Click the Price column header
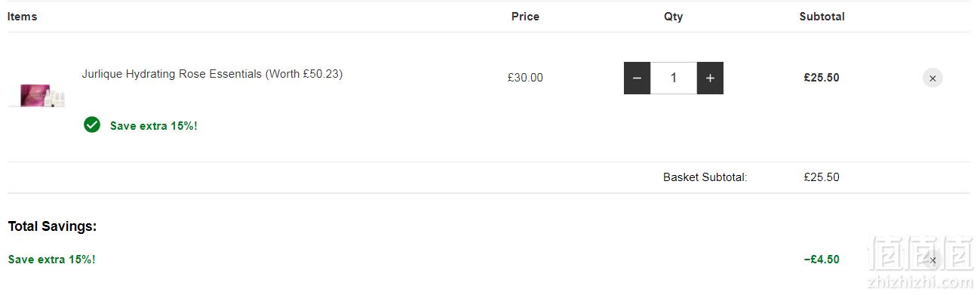 (525, 17)
